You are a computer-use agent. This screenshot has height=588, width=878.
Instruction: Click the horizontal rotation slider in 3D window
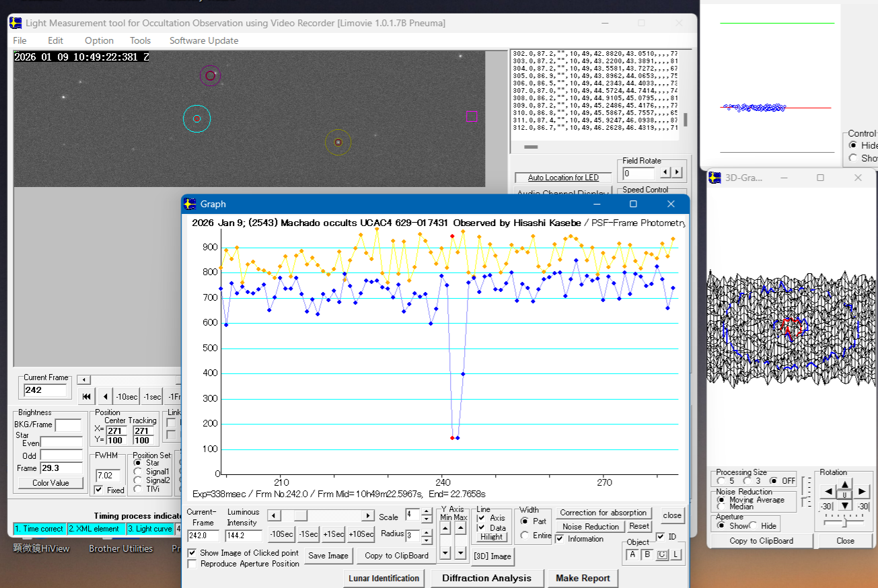tap(844, 522)
